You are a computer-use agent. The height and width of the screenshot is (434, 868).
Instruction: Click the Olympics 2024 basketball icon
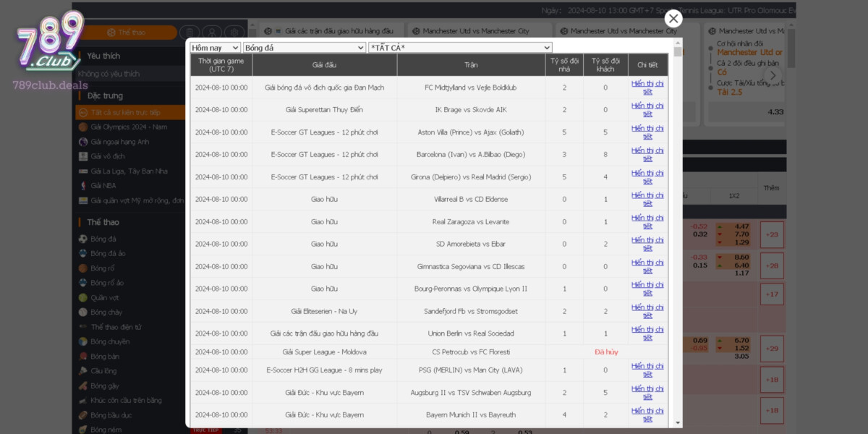[x=83, y=127]
